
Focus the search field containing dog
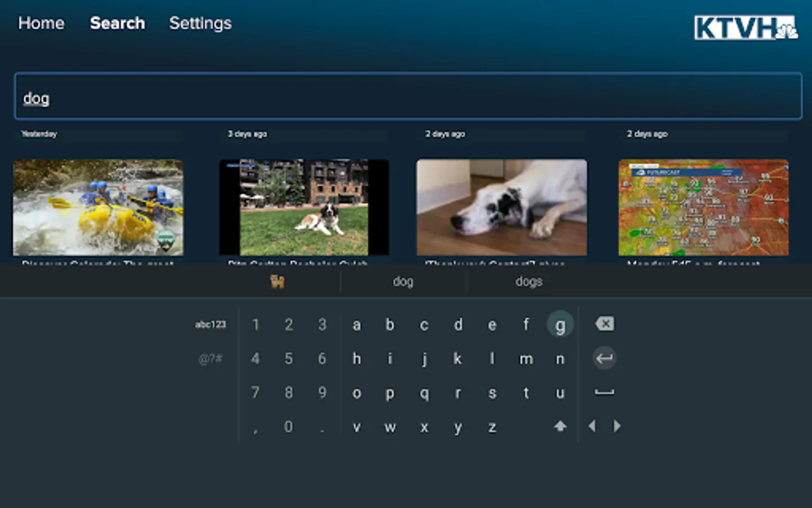[x=408, y=96]
